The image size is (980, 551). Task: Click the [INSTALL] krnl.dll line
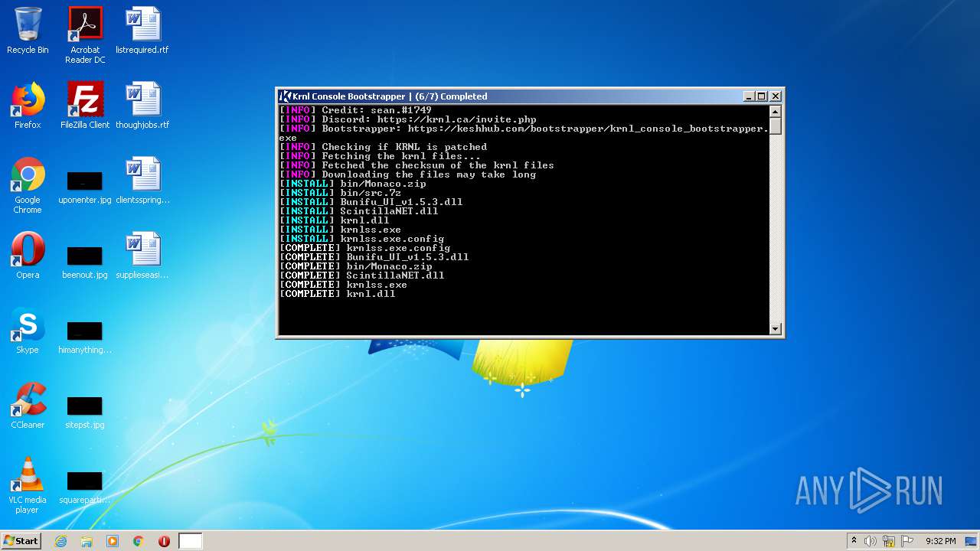tap(334, 220)
